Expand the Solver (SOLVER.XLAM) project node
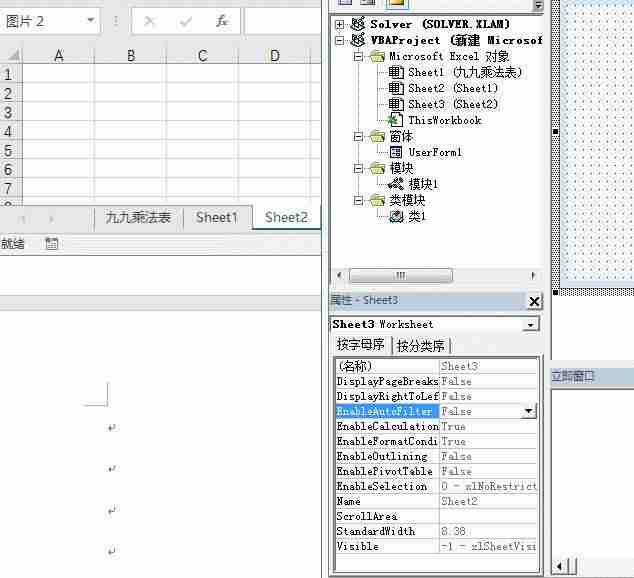 340,25
